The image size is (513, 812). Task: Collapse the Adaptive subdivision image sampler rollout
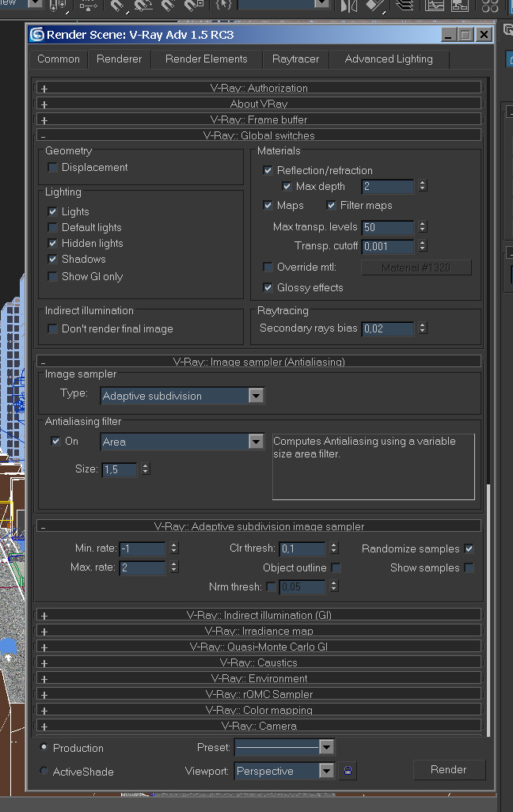pos(259,526)
